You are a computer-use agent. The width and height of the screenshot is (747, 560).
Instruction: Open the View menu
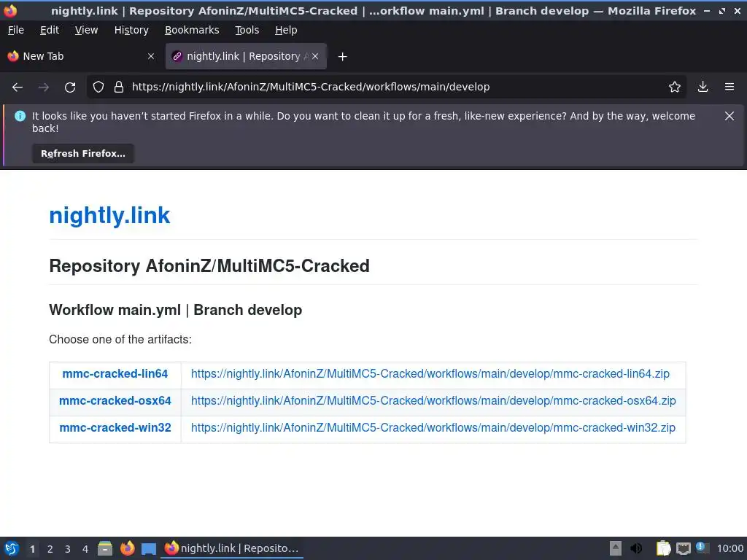86,30
